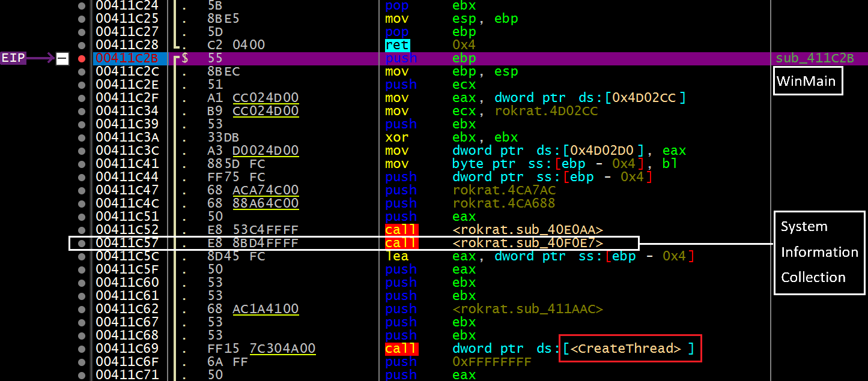Viewport: 868px width, 381px height.
Task: Select address 00411C6F in the disassembly
Action: tap(127, 362)
